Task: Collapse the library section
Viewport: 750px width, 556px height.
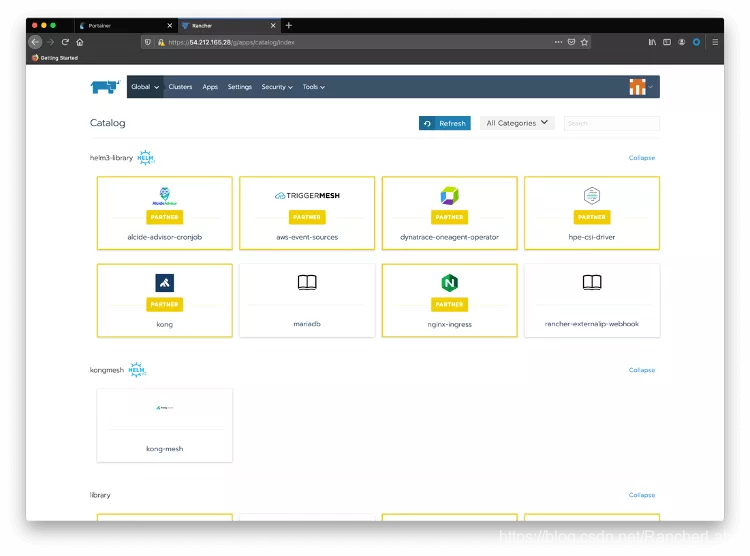Action: [x=642, y=495]
